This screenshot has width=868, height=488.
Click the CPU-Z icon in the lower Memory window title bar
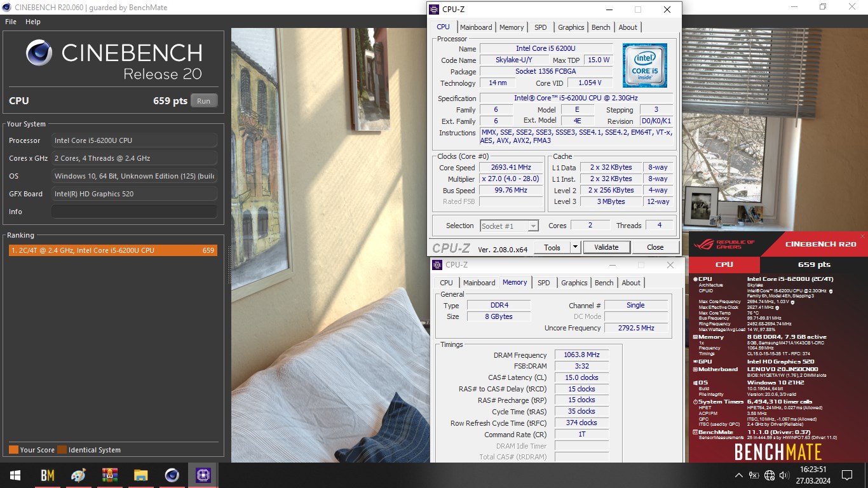(x=437, y=265)
